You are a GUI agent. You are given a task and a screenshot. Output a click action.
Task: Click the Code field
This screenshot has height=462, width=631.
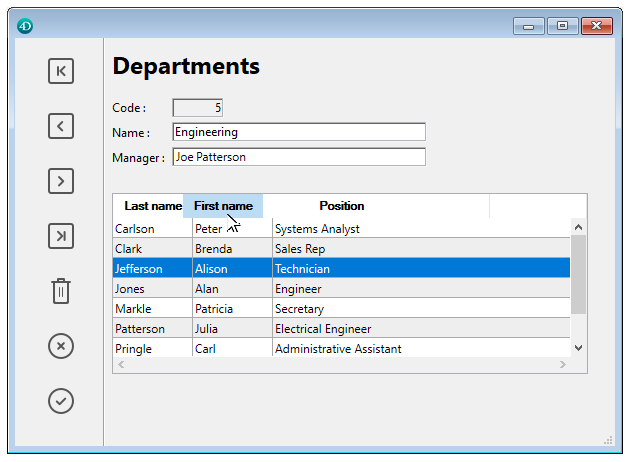point(198,107)
